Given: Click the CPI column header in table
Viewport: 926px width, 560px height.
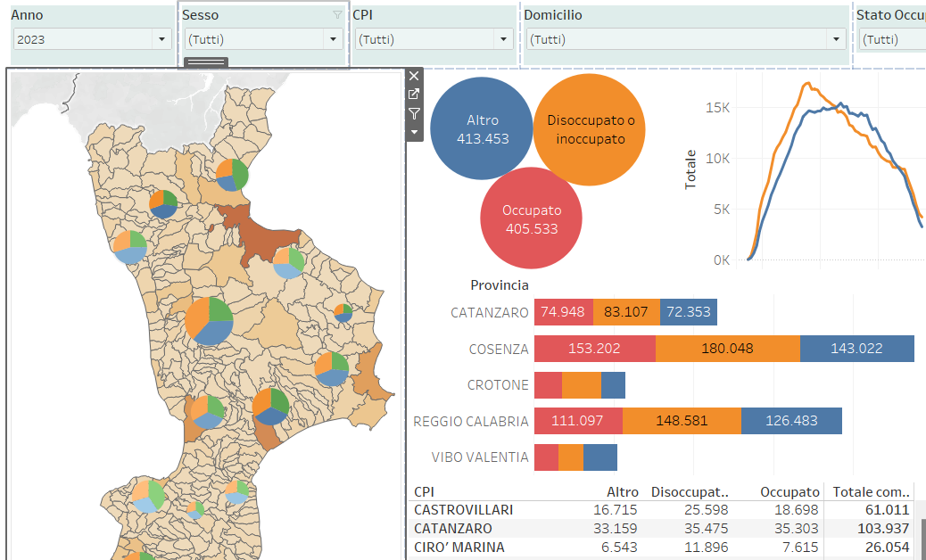Looking at the screenshot, I should 425,492.
